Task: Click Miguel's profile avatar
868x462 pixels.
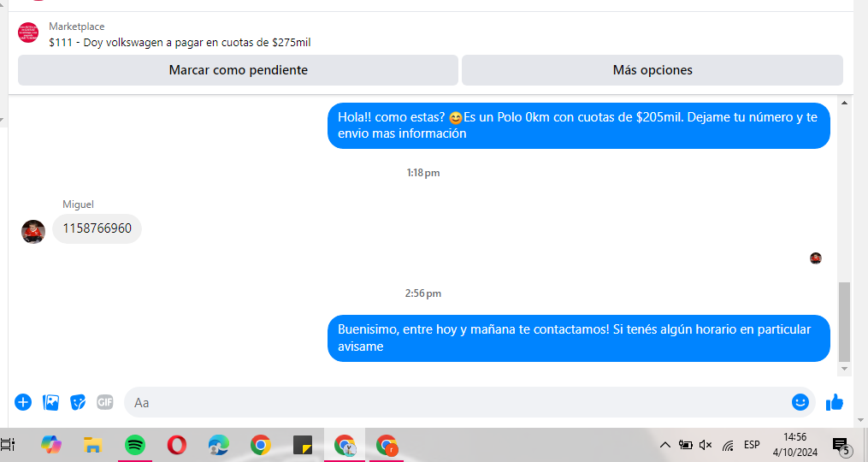Action: coord(33,232)
